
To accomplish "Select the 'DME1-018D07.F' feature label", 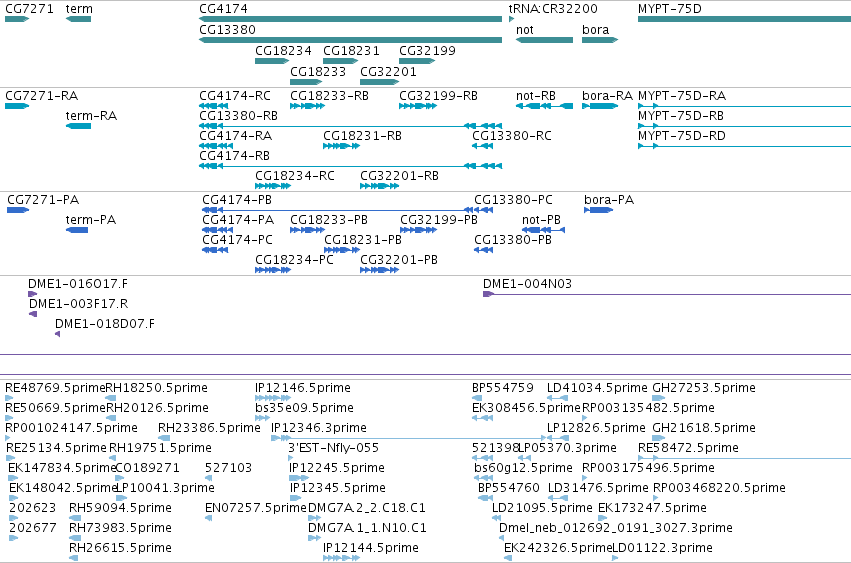I will point(105,324).
